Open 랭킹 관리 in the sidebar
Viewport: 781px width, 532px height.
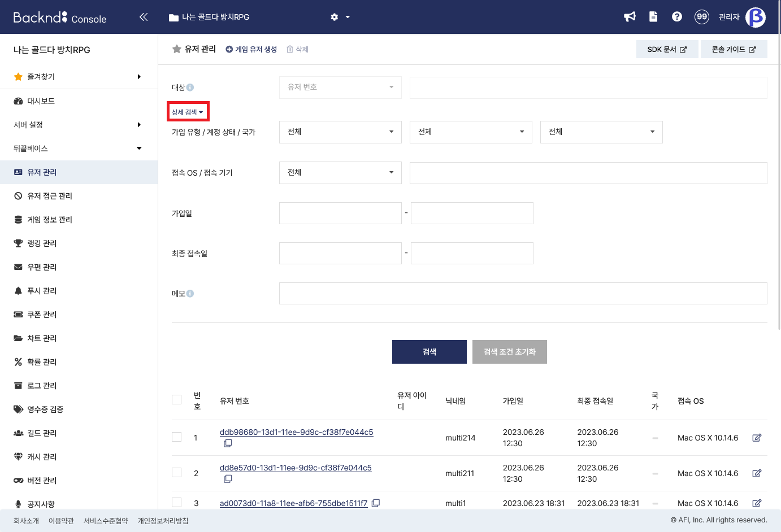click(x=42, y=243)
